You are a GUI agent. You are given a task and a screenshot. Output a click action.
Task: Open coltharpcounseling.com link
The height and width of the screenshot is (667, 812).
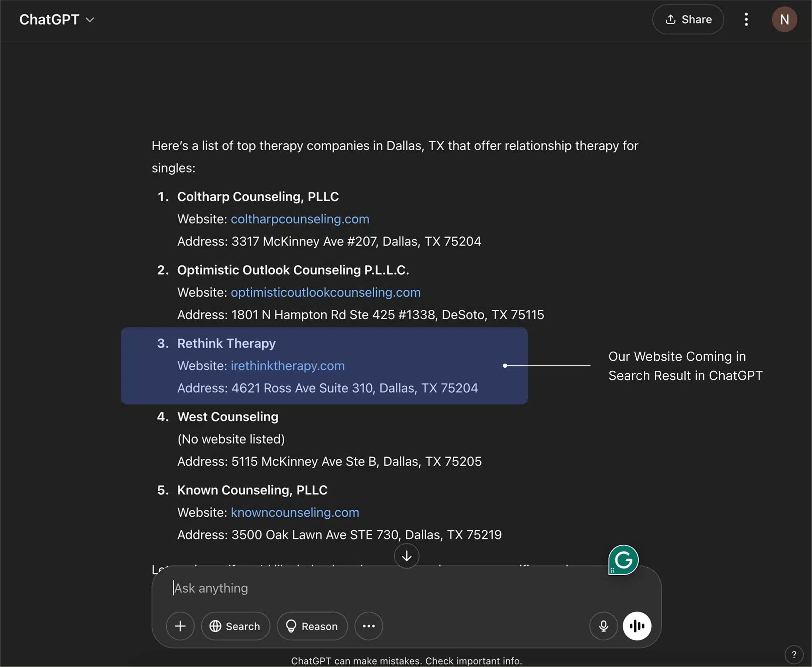[300, 219]
